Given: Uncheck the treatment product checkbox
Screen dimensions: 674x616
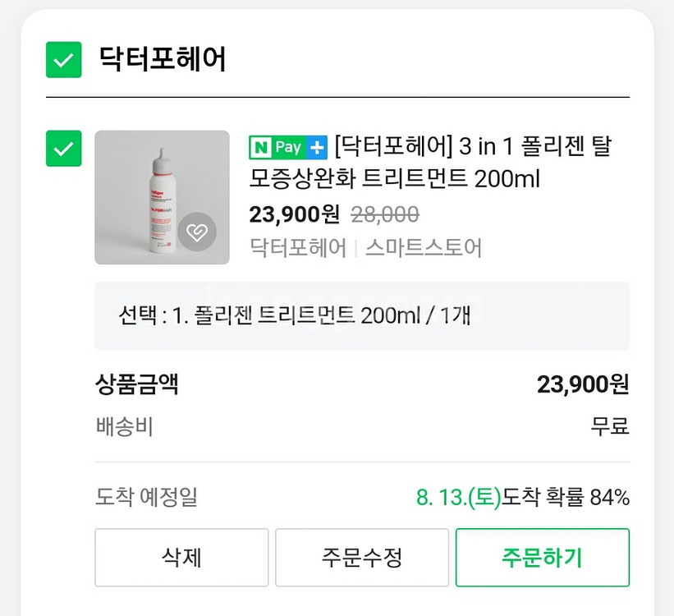Looking at the screenshot, I should pyautogui.click(x=64, y=149).
